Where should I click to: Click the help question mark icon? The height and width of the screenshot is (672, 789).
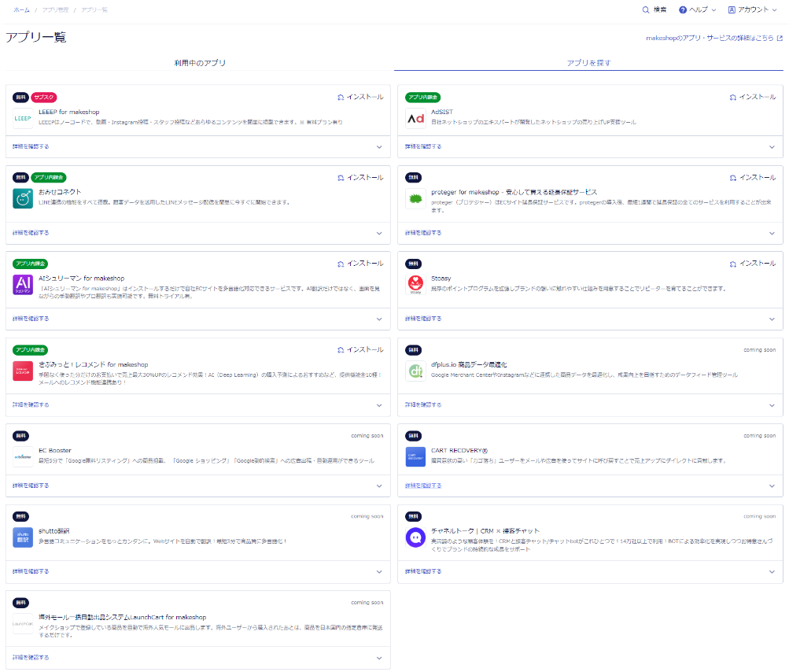(683, 9)
